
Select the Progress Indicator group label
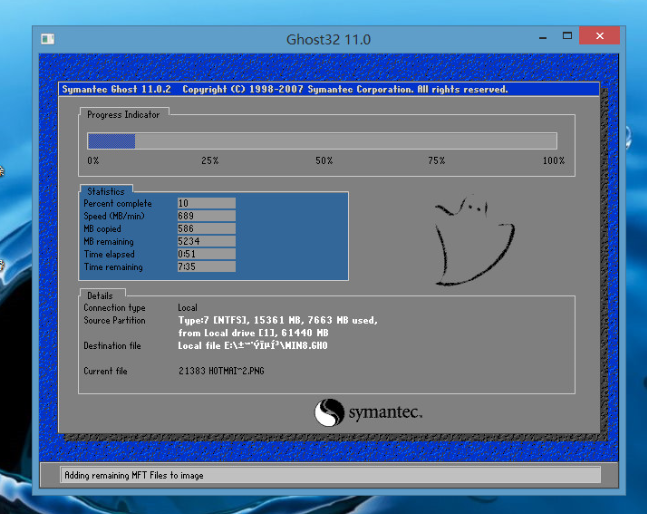coord(123,115)
